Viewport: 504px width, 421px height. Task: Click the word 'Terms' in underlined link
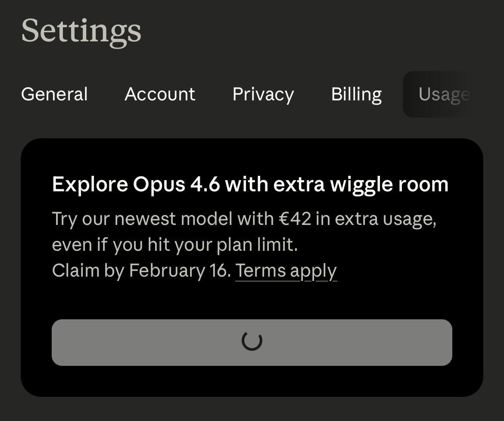tap(261, 271)
